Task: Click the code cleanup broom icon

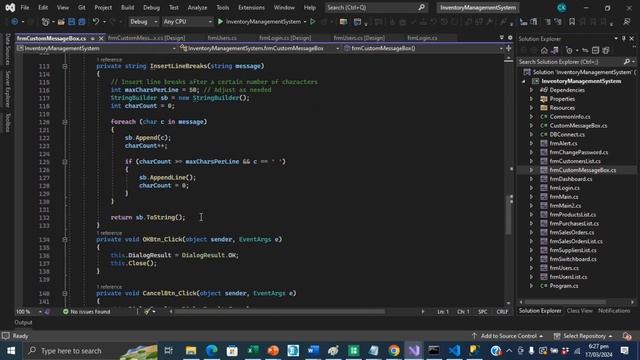Action: [147, 311]
